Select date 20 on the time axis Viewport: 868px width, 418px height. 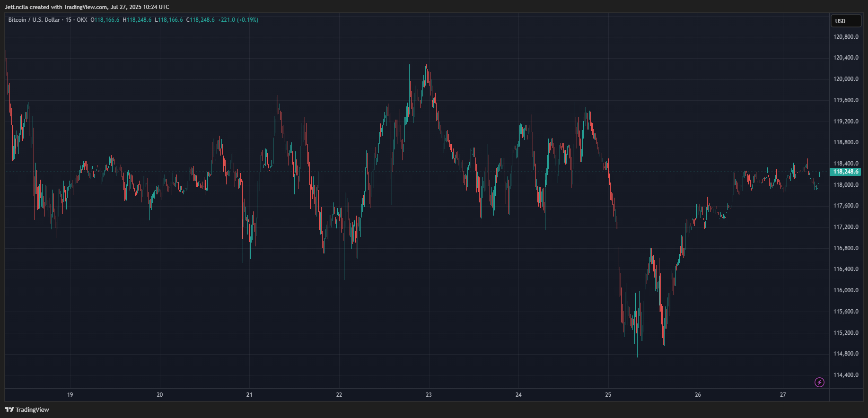160,395
